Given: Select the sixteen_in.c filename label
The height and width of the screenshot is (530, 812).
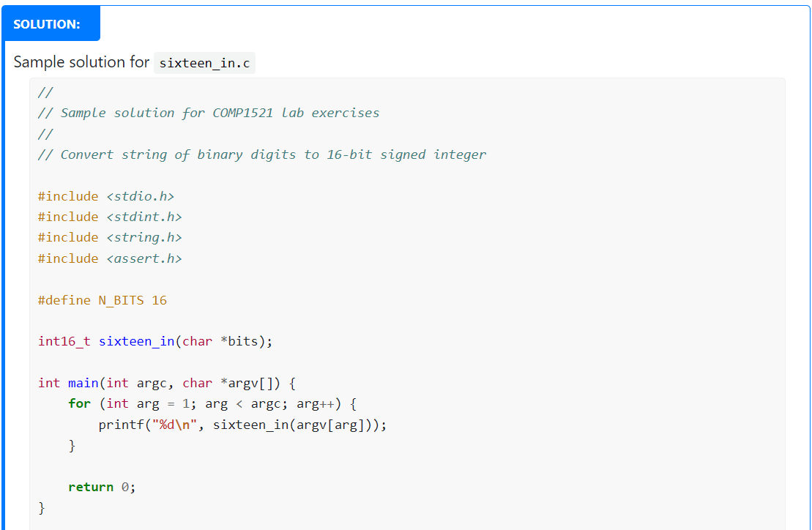Looking at the screenshot, I should point(203,63).
